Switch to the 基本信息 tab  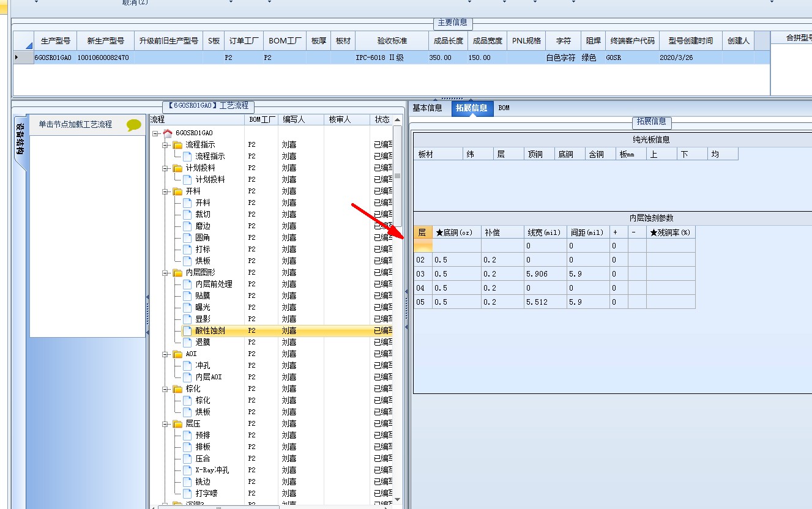tap(427, 108)
